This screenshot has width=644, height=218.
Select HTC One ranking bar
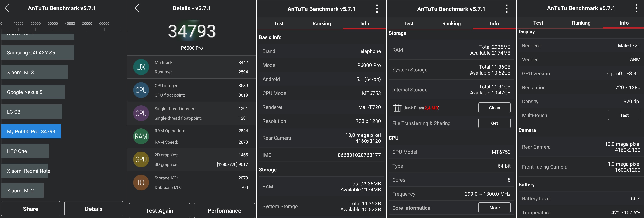25,151
